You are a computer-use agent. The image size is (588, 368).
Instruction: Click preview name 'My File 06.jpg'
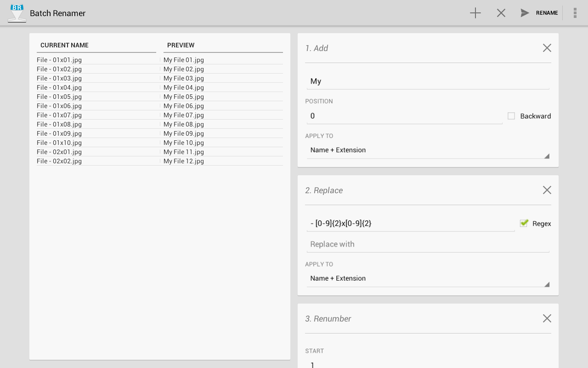184,106
